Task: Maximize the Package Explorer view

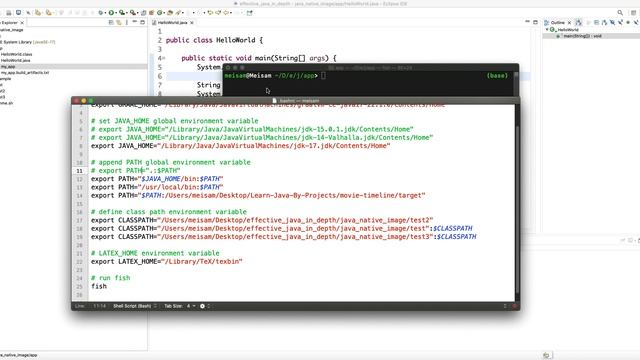Action: point(142,22)
